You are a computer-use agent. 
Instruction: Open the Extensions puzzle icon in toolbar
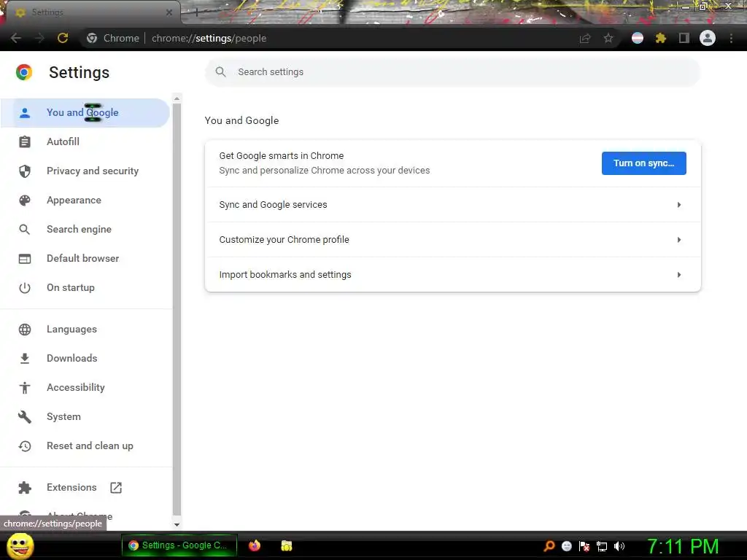pyautogui.click(x=661, y=38)
